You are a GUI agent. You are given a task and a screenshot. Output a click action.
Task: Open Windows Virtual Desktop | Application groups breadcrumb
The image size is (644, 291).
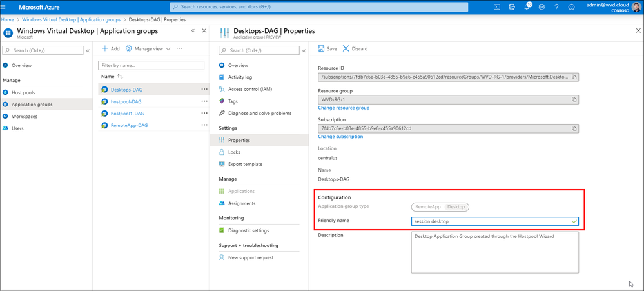pos(72,19)
